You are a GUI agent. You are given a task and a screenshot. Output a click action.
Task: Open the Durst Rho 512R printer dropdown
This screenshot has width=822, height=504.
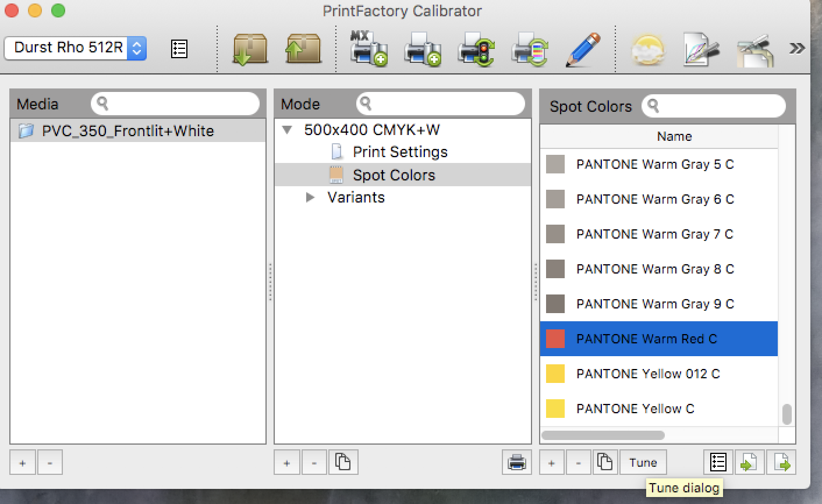[75, 48]
